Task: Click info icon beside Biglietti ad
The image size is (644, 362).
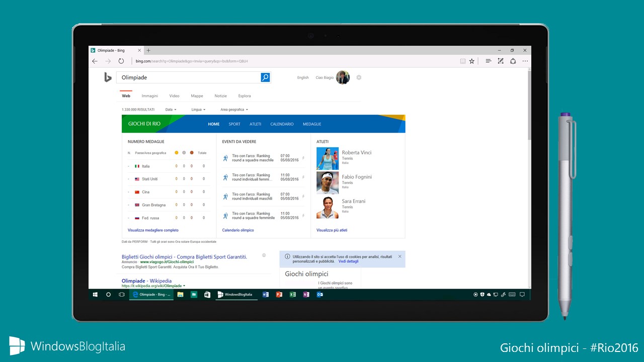Action: [264, 255]
